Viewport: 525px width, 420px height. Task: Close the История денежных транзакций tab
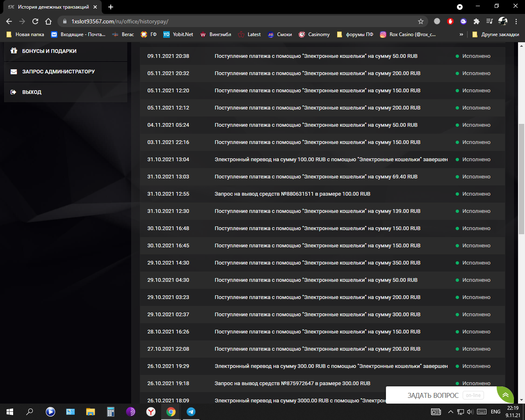point(95,7)
